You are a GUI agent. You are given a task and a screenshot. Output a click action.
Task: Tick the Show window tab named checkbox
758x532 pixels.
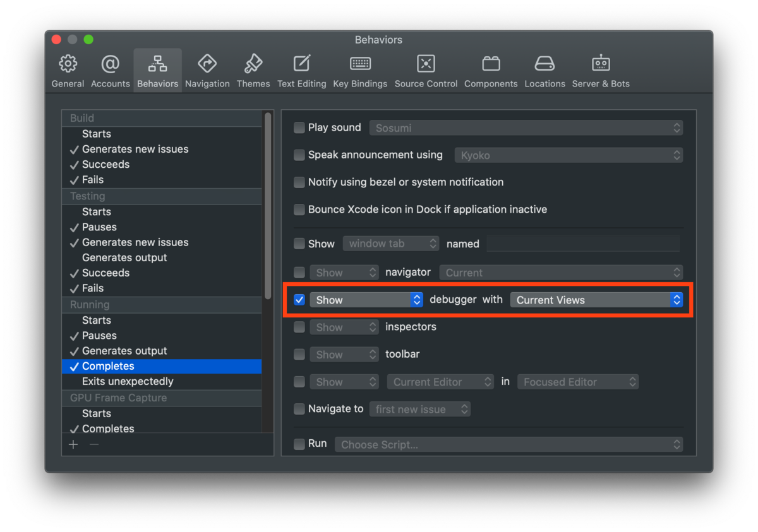point(299,244)
